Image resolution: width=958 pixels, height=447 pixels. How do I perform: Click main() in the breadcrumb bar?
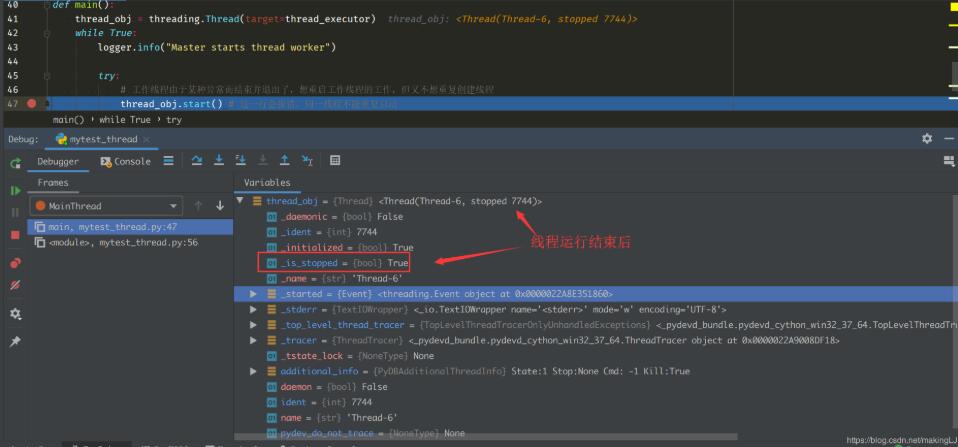coord(68,120)
